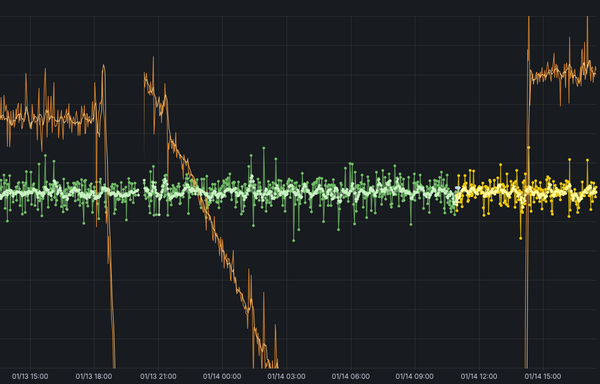
Task: Select the topmost yellow point near 01/14 15:00
Action: (528, 147)
